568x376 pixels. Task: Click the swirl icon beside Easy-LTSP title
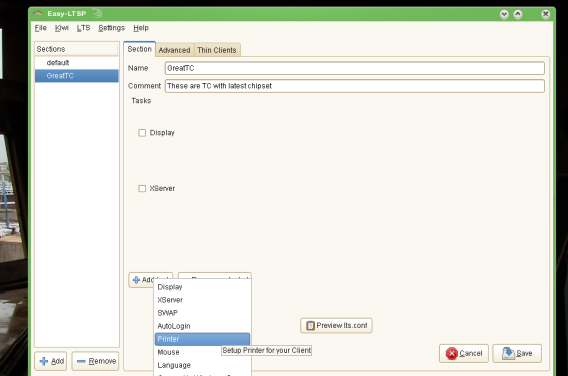coord(97,13)
